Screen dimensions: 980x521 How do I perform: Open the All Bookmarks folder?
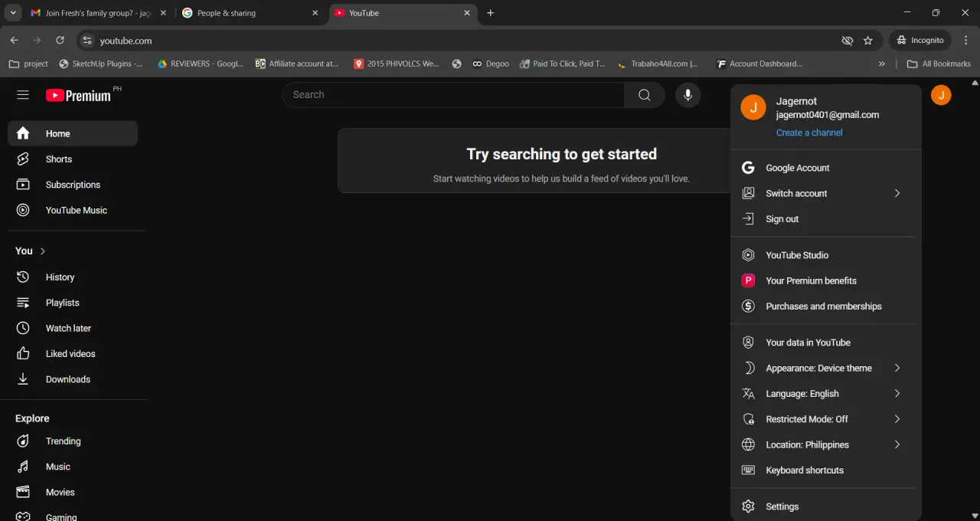[x=939, y=64]
